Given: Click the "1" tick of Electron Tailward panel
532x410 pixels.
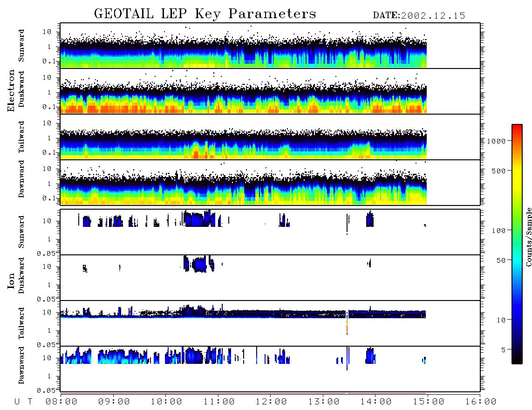Looking at the screenshot, I should 49,138.
